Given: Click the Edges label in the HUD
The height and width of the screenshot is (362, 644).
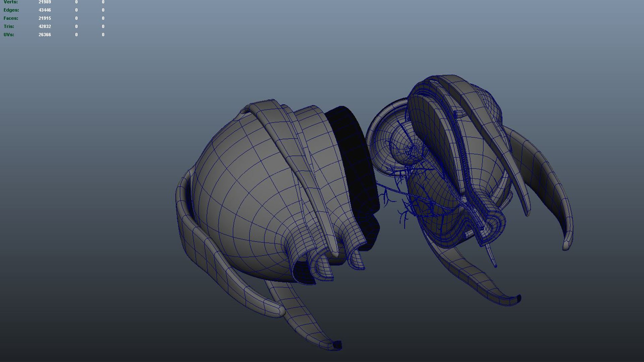Looking at the screenshot, I should (11, 10).
